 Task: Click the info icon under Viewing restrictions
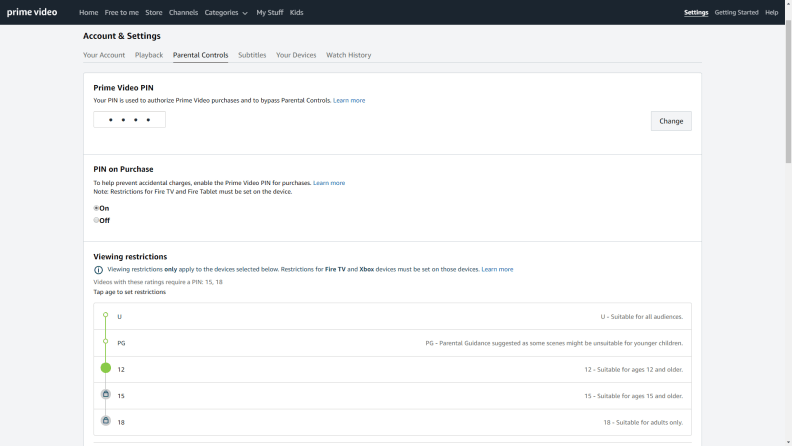point(98,270)
